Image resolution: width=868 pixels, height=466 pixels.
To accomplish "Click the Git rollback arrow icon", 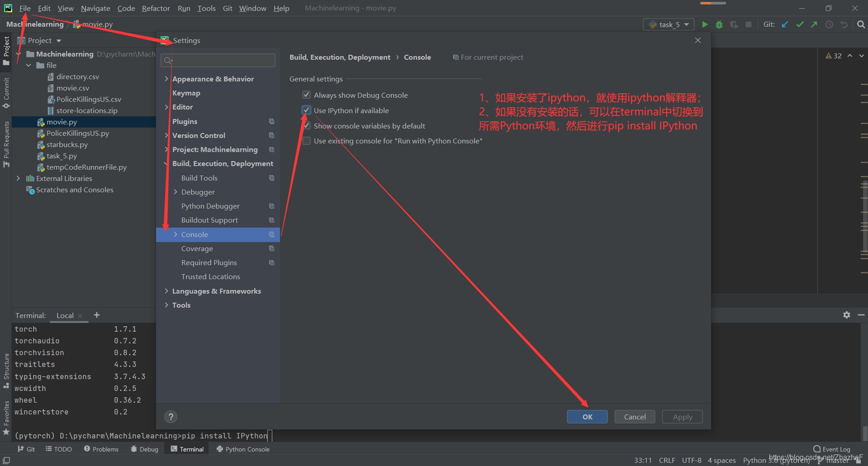I will [844, 24].
